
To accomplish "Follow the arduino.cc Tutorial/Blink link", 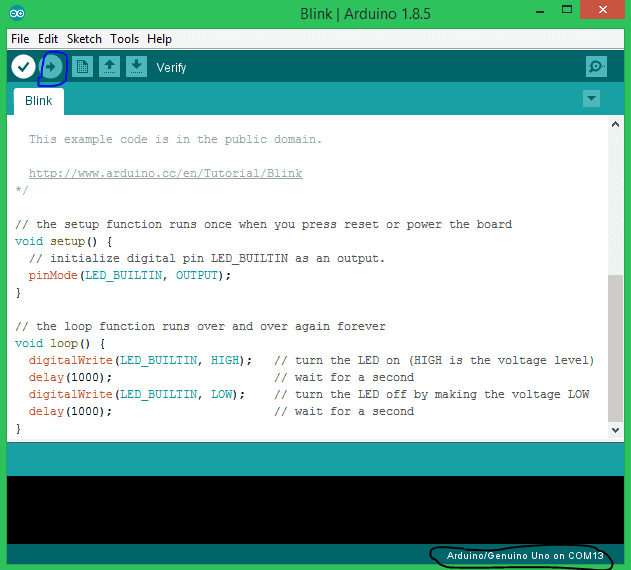I will click(x=165, y=173).
